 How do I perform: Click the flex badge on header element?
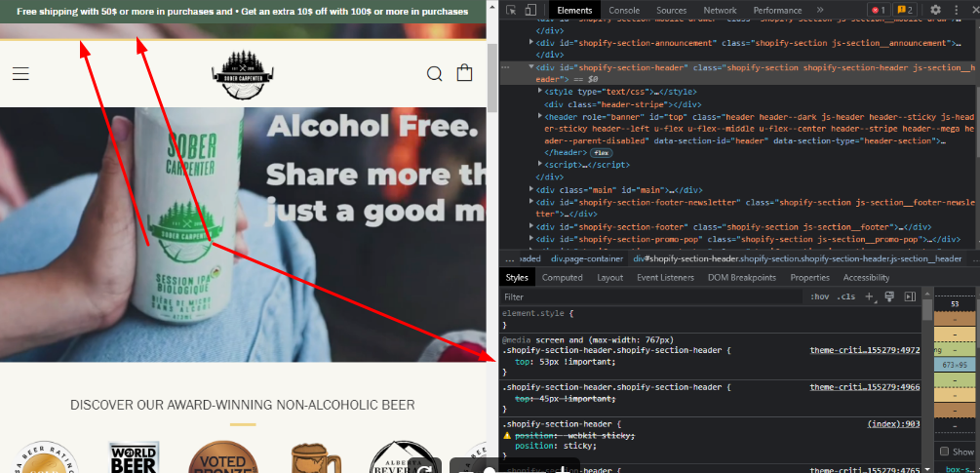tap(602, 153)
